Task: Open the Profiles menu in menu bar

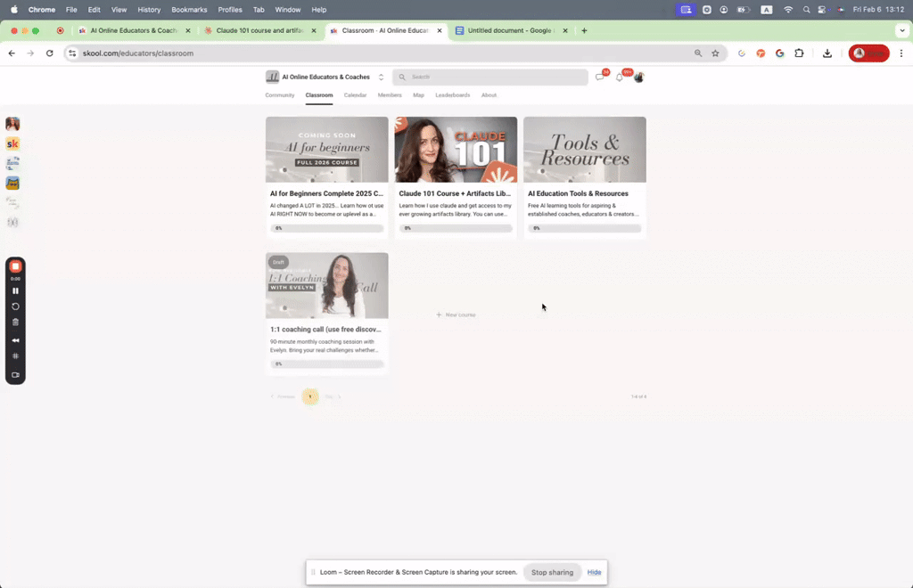Action: 230,10
